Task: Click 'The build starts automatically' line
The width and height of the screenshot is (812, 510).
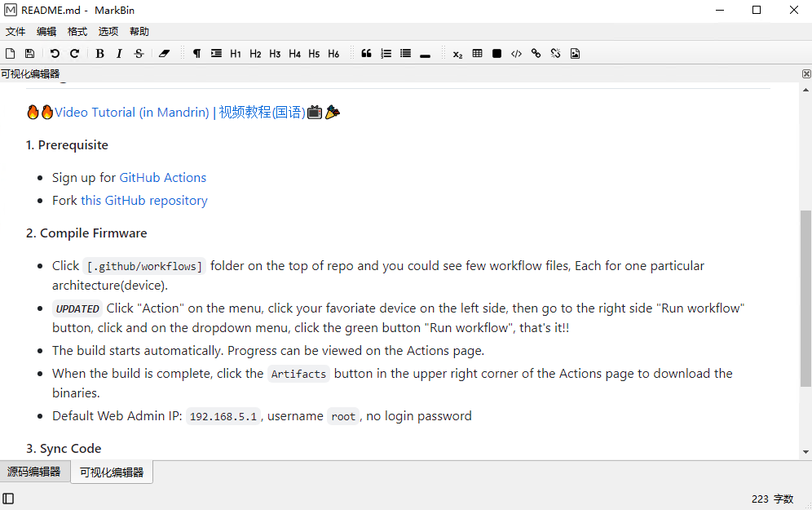Action: click(268, 351)
